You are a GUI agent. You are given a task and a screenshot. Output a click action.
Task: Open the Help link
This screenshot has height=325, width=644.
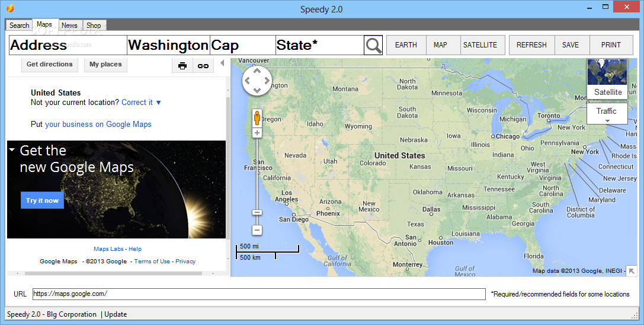(134, 249)
